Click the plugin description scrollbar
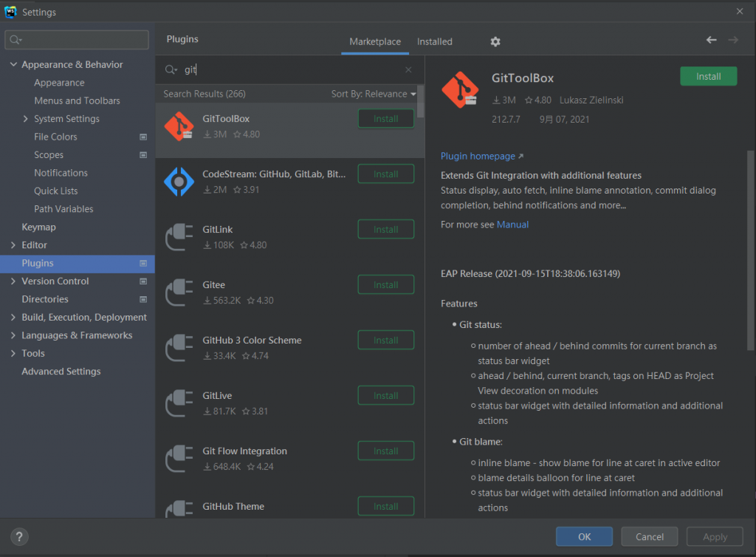This screenshot has width=756, height=557. click(x=750, y=250)
